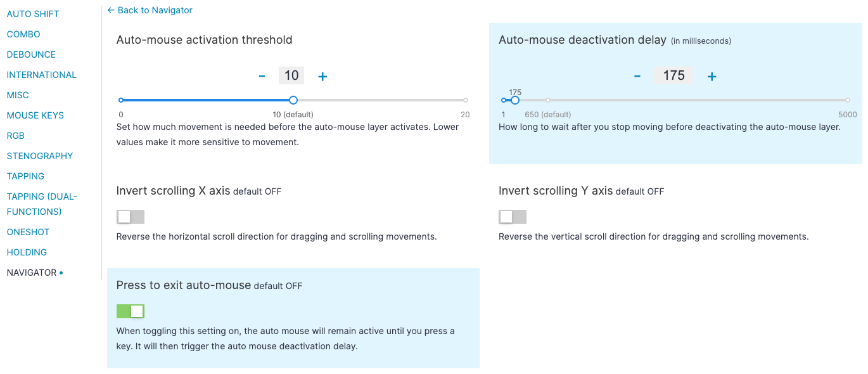Image resolution: width=868 pixels, height=374 pixels.
Task: Go back via Back to Navigator link
Action: click(150, 10)
